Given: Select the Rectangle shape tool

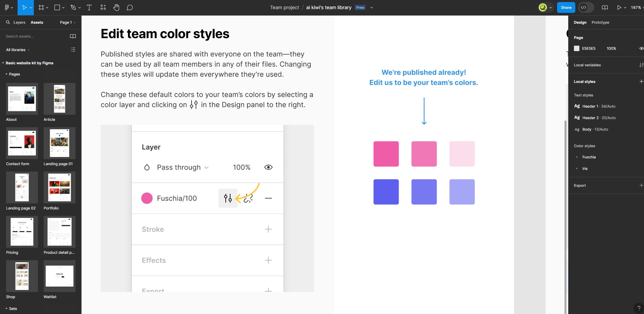Looking at the screenshot, I should [x=57, y=7].
